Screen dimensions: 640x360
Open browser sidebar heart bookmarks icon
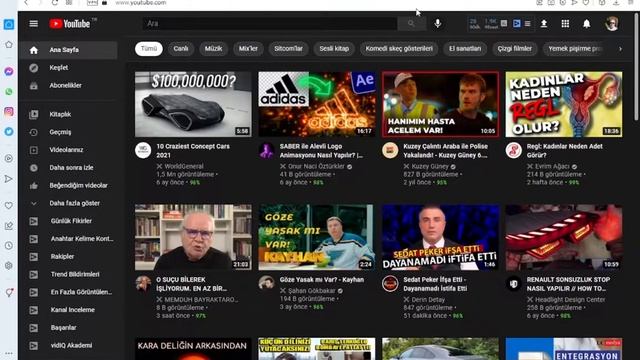[x=9, y=206]
